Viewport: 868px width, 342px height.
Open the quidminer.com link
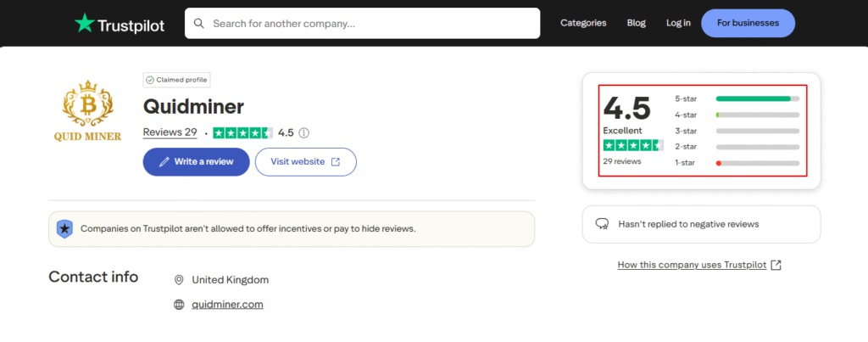coord(227,305)
